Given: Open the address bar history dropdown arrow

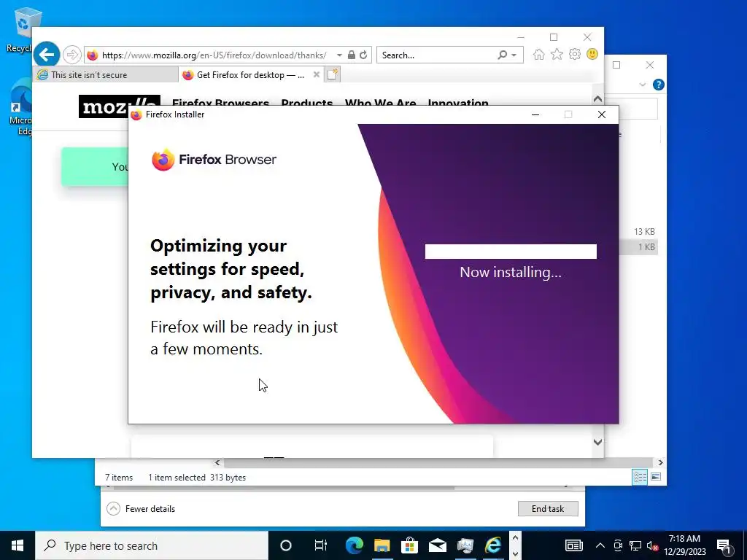Looking at the screenshot, I should click(339, 55).
